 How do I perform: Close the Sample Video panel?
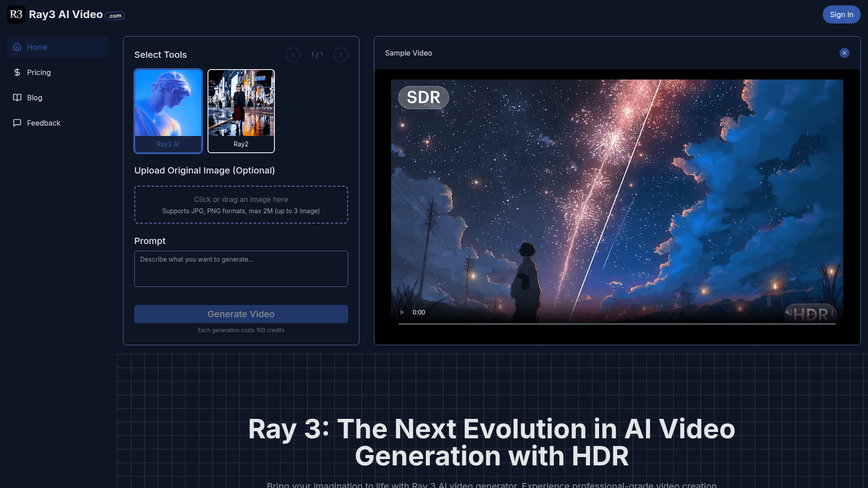844,53
